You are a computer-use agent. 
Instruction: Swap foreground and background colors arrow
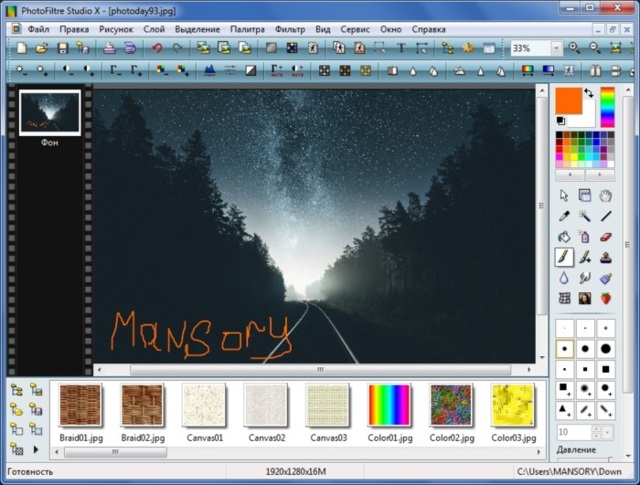589,93
